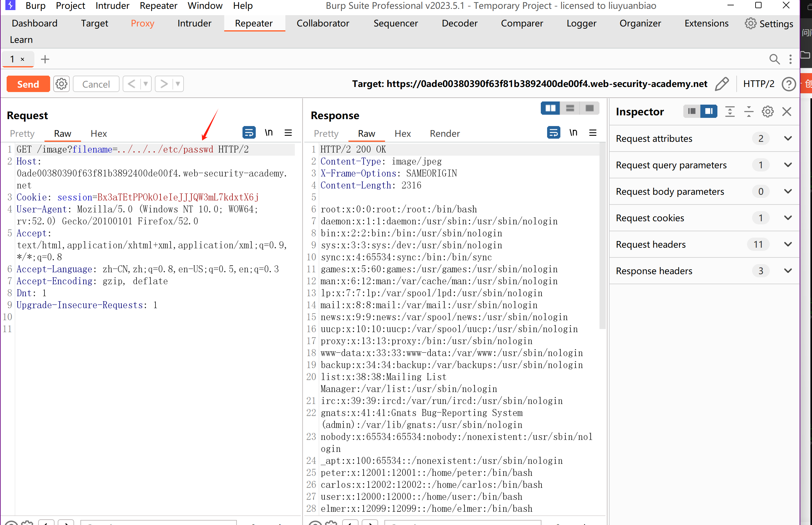The width and height of the screenshot is (812, 525).
Task: Open the Response Render tab
Action: click(x=444, y=134)
